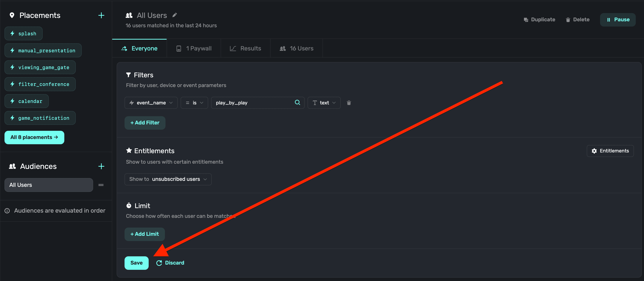Click the info icon about audience order
Viewport: 644px width, 281px height.
[7, 211]
